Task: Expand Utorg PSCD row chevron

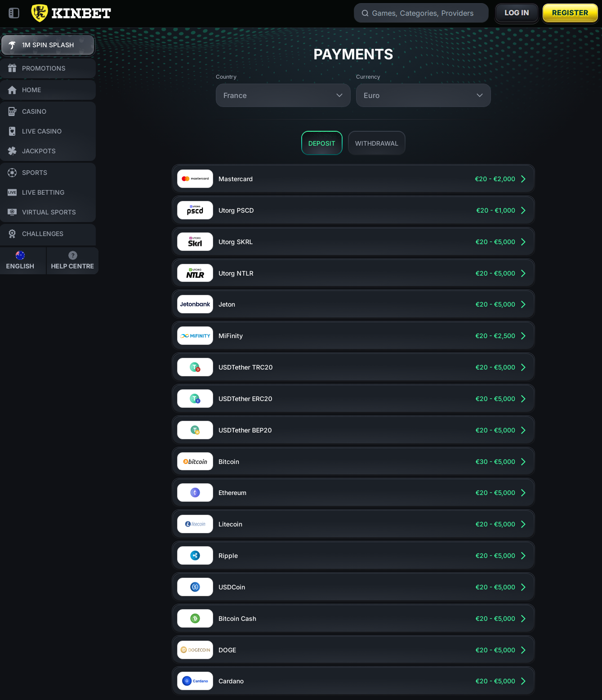Action: click(x=523, y=210)
